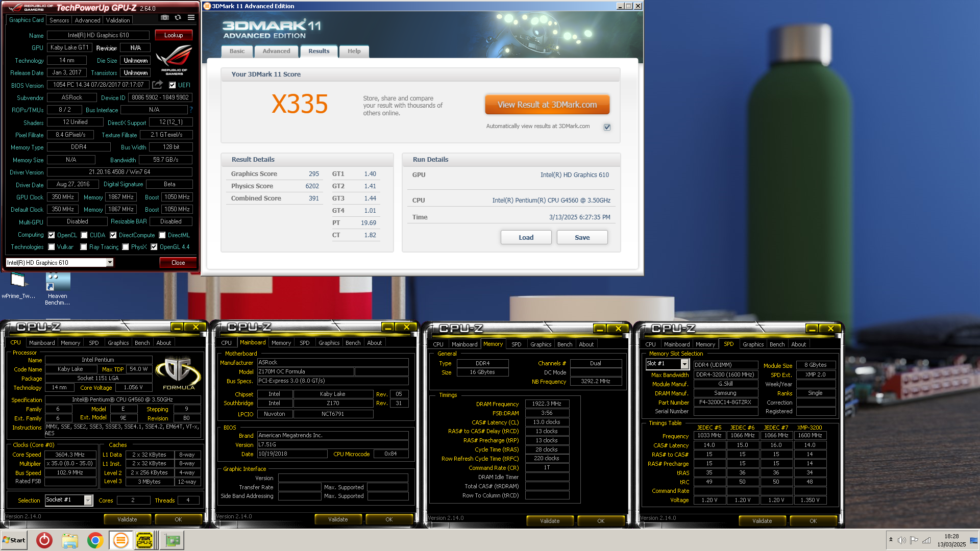
Task: Click the ROG logo in GPU-Z
Action: click(x=174, y=60)
